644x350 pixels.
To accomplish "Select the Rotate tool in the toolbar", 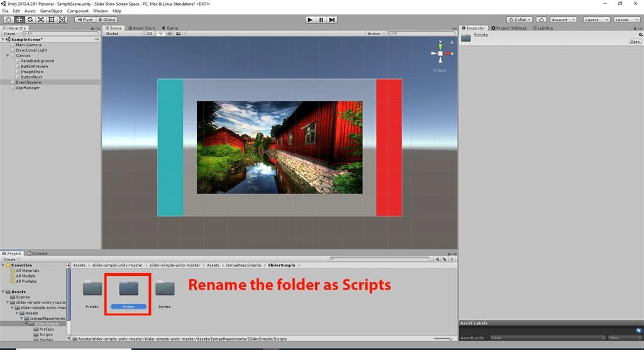I will (30, 19).
